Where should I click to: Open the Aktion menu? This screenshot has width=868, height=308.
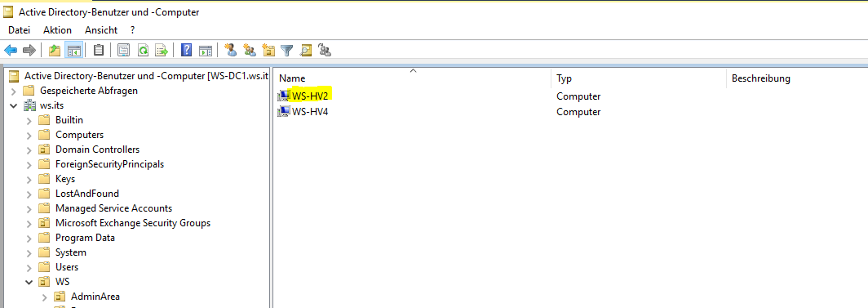pos(58,30)
